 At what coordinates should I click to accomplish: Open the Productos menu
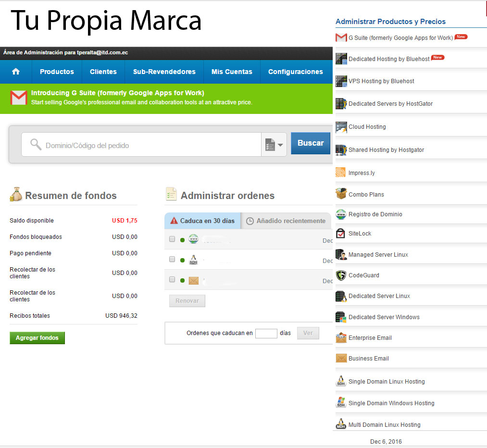57,72
